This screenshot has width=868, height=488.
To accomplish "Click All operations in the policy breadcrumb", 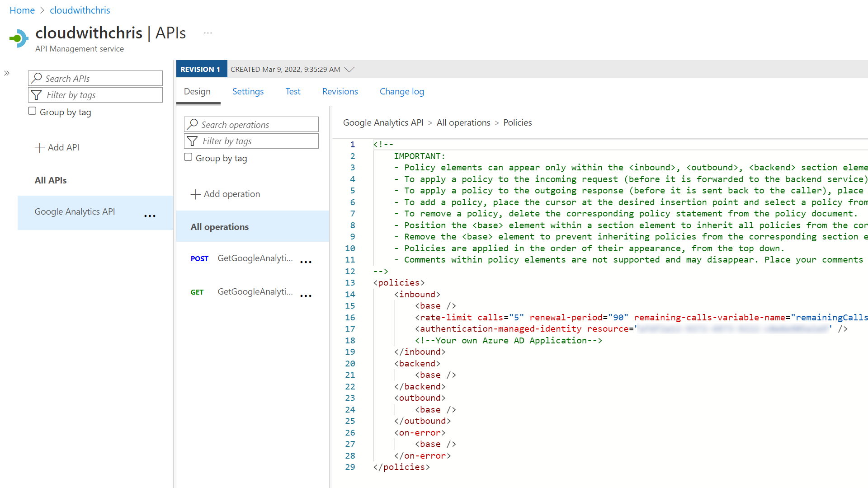I will (x=463, y=122).
